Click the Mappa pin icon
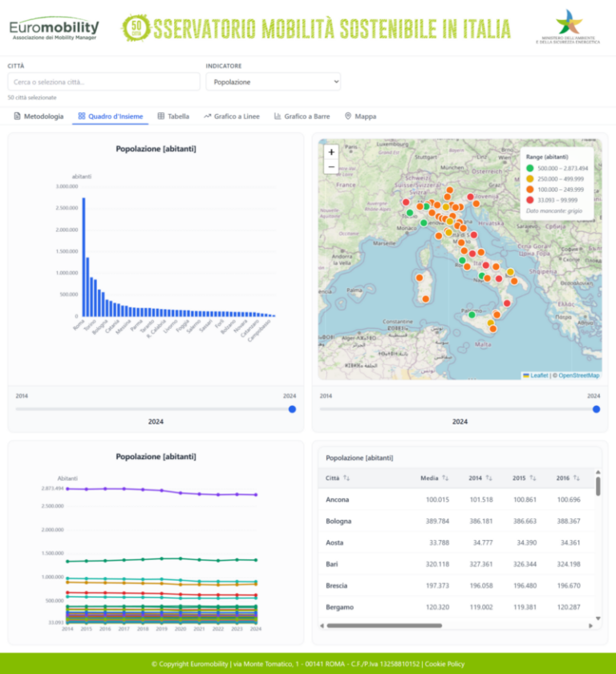Image resolution: width=616 pixels, height=674 pixels. tap(348, 116)
